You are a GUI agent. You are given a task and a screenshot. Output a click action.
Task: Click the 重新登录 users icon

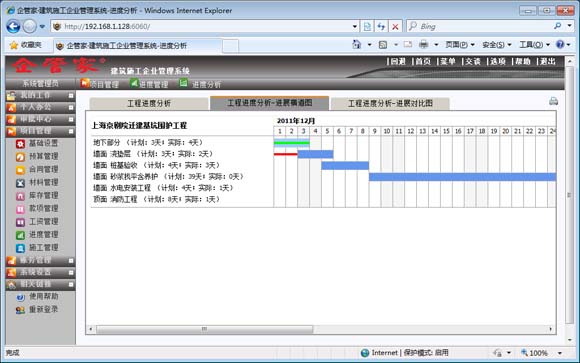[20, 310]
